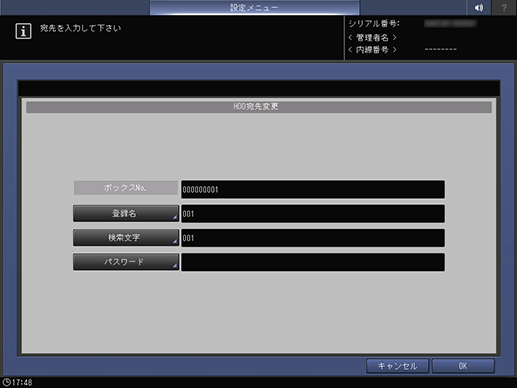517x388 pixels.
Task: Click the ボックスNo. field showing 000000001
Action: point(313,189)
